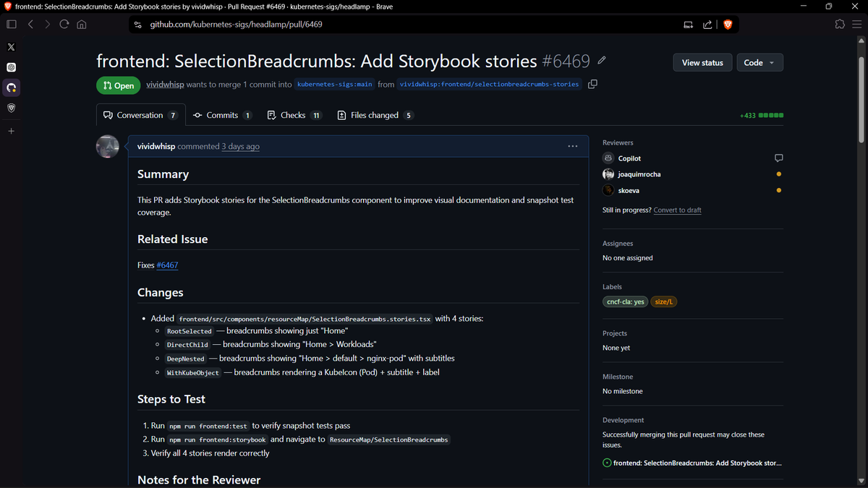Click the View status button
Viewport: 868px width, 488px height.
702,63
